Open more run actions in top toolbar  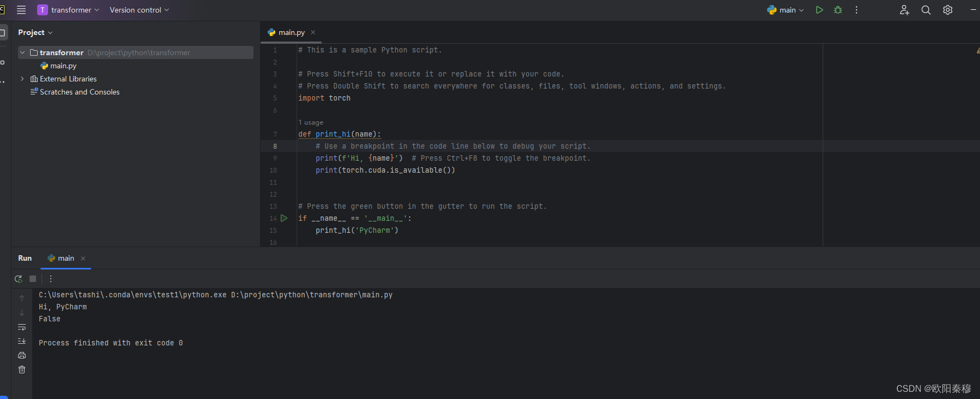857,10
